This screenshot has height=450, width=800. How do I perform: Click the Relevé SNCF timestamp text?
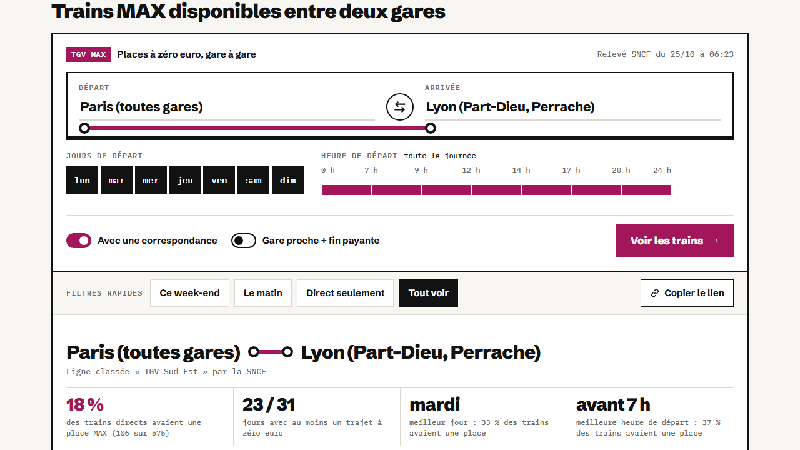[x=665, y=54]
